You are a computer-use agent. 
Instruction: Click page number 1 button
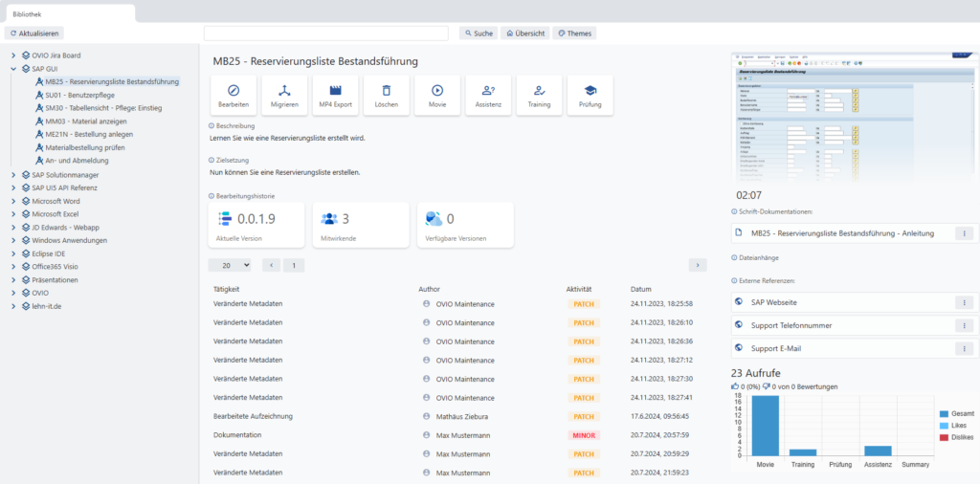point(294,265)
